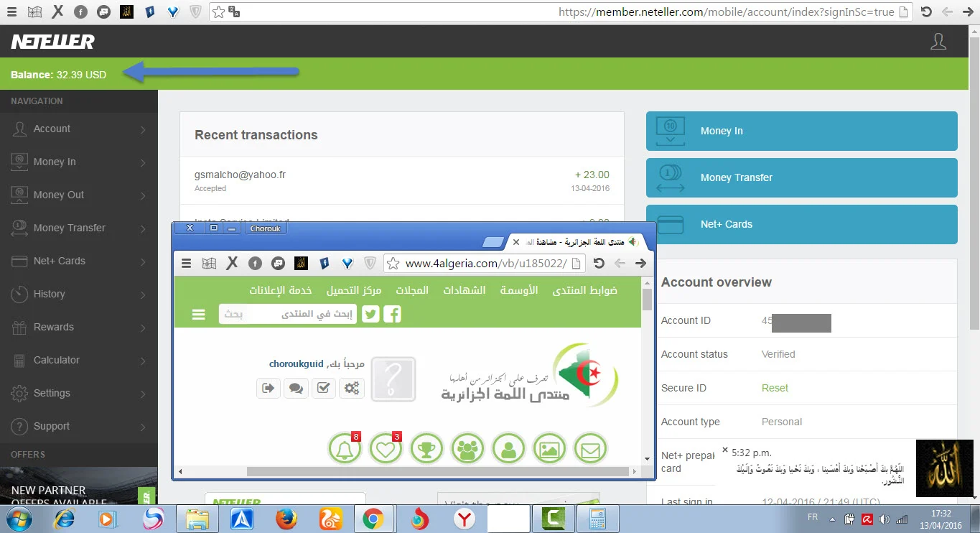Toggle the forum hamburger menu in green bar
Image resolution: width=980 pixels, height=533 pixels.
[199, 315]
